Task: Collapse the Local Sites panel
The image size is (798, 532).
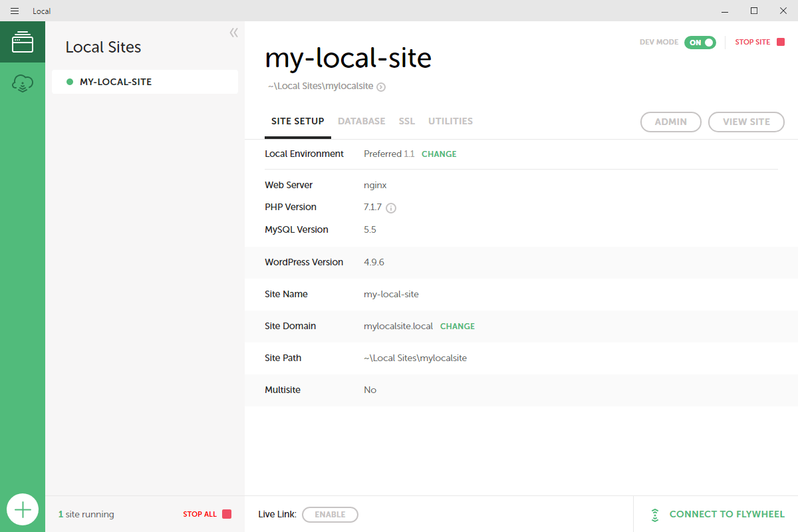Action: click(x=233, y=33)
